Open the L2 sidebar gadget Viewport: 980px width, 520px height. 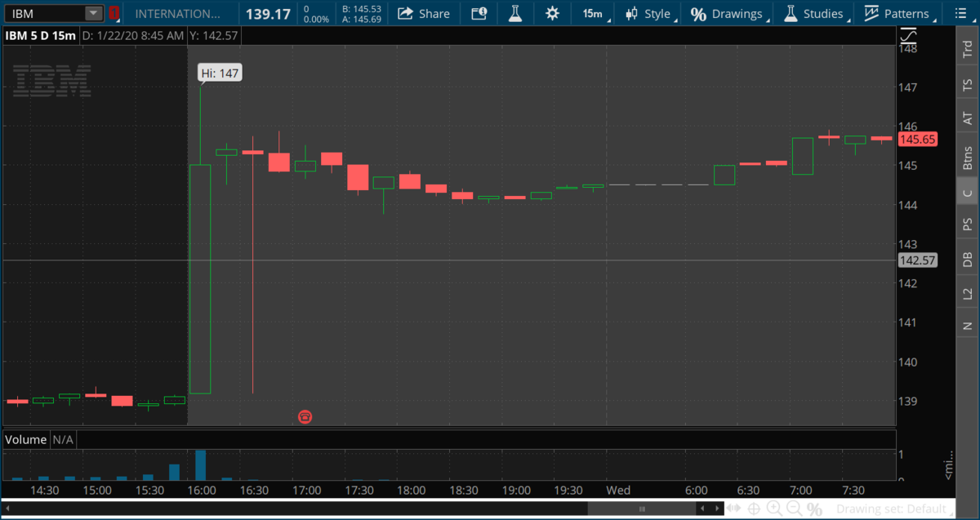point(968,292)
